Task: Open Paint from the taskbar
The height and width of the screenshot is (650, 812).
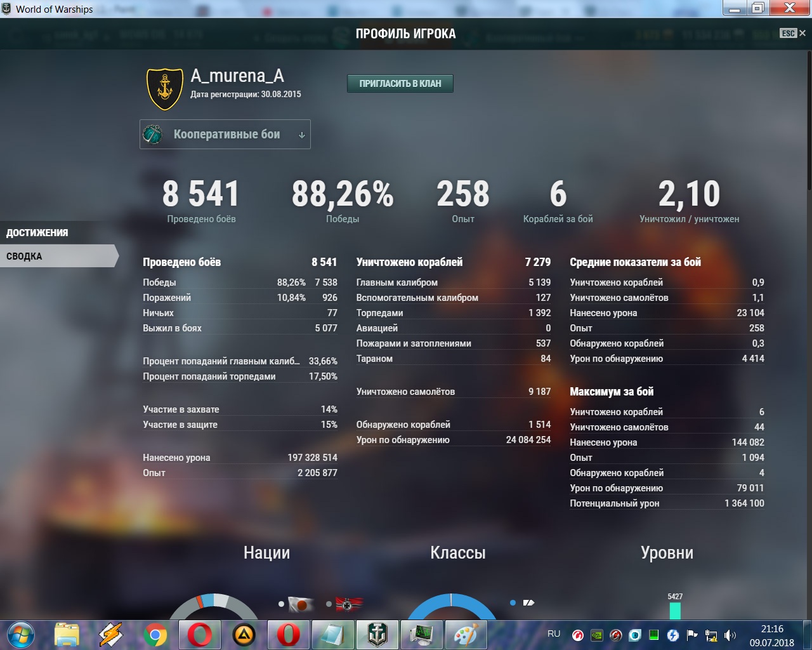Action: [x=466, y=635]
